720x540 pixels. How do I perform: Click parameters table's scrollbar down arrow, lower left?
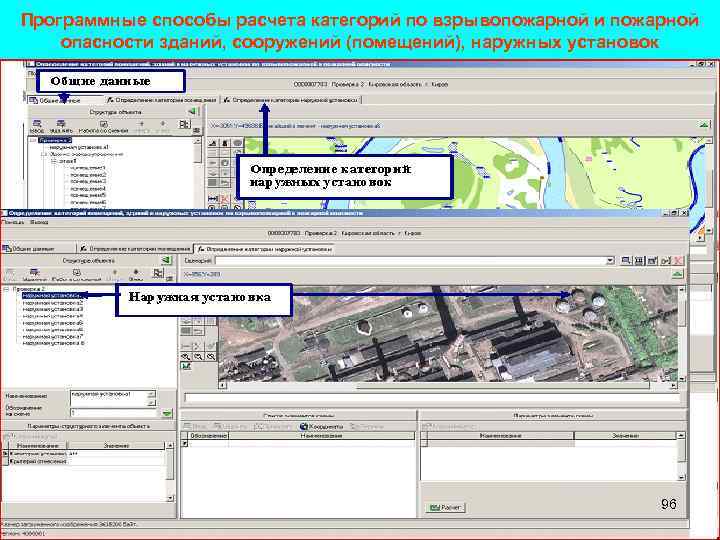[170, 498]
